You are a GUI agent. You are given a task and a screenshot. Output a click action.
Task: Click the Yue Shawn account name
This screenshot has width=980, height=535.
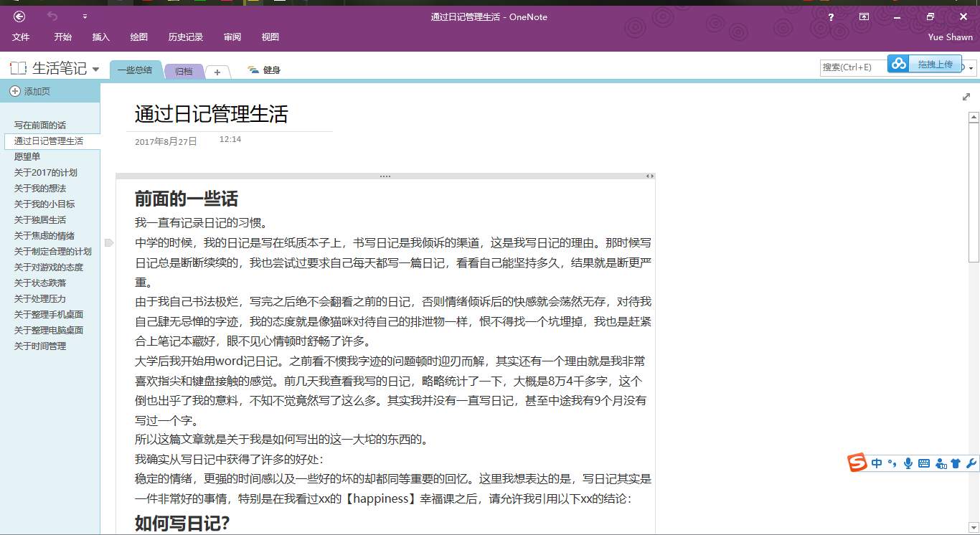(951, 37)
